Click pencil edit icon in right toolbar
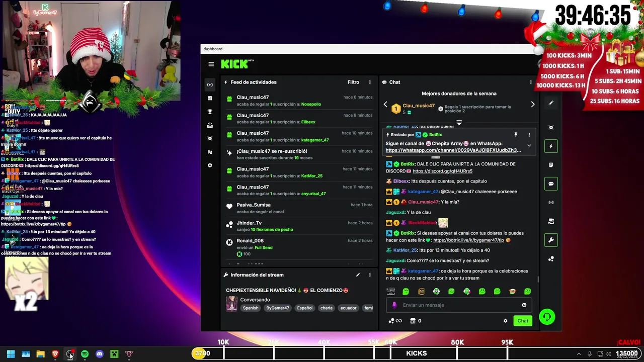This screenshot has width=644, height=362. 551,103
